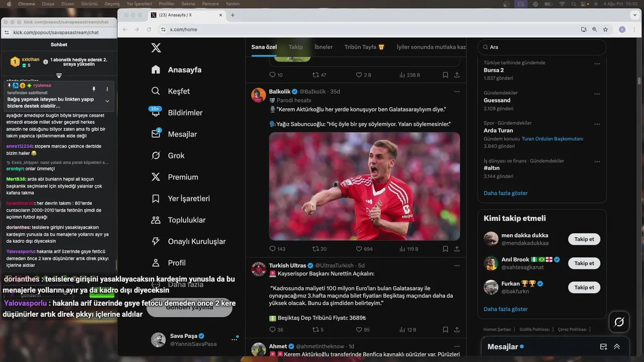This screenshot has height=362, width=644.
Task: Open the Chrome menu in the menu bar
Action: coord(27,4)
